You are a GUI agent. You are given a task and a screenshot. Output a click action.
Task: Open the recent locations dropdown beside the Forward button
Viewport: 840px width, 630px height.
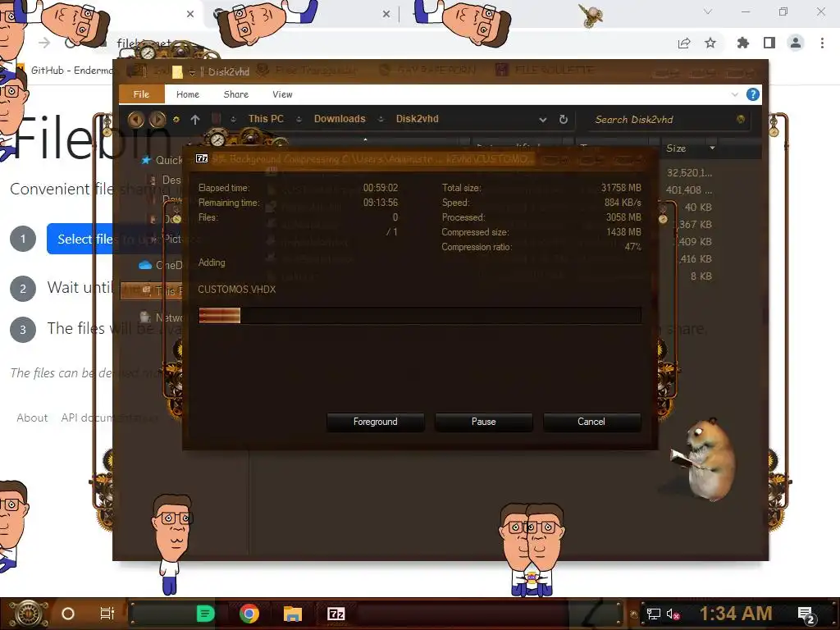click(176, 120)
